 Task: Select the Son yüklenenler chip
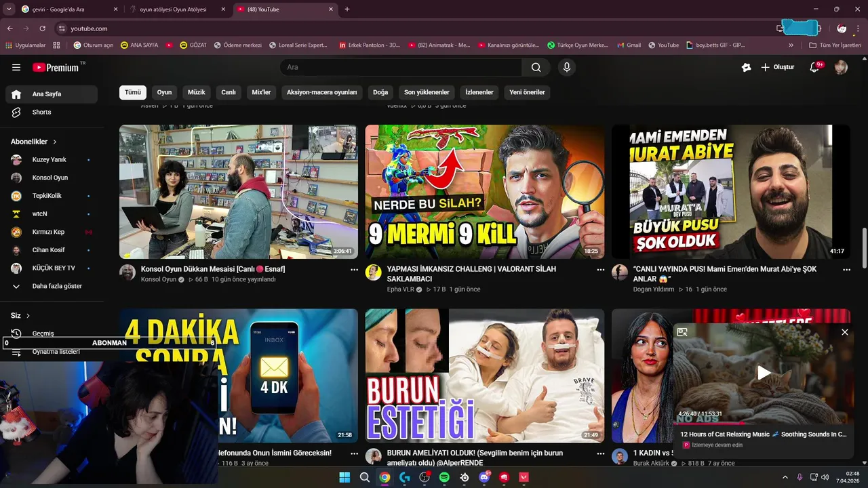pyautogui.click(x=427, y=92)
